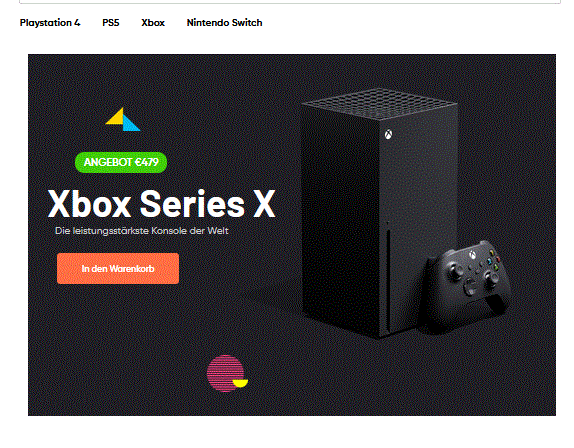The height and width of the screenshot is (448, 574).
Task: Click the subtitle 'Die leistungsstärkste Konsole der Welt'
Action: coord(142,231)
